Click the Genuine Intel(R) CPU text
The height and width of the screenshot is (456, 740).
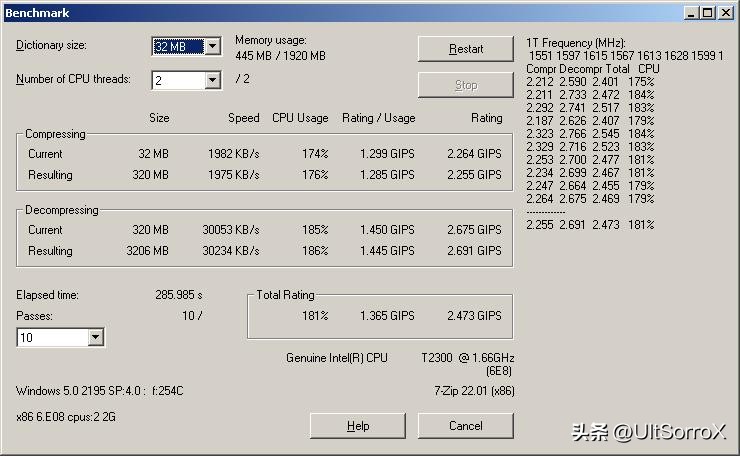336,358
